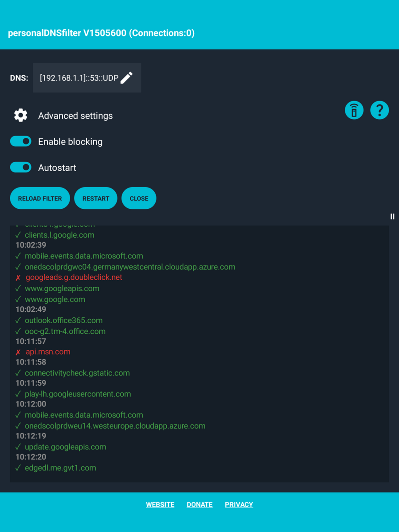Click the RESTART button
This screenshot has height=532, width=399.
(96, 198)
